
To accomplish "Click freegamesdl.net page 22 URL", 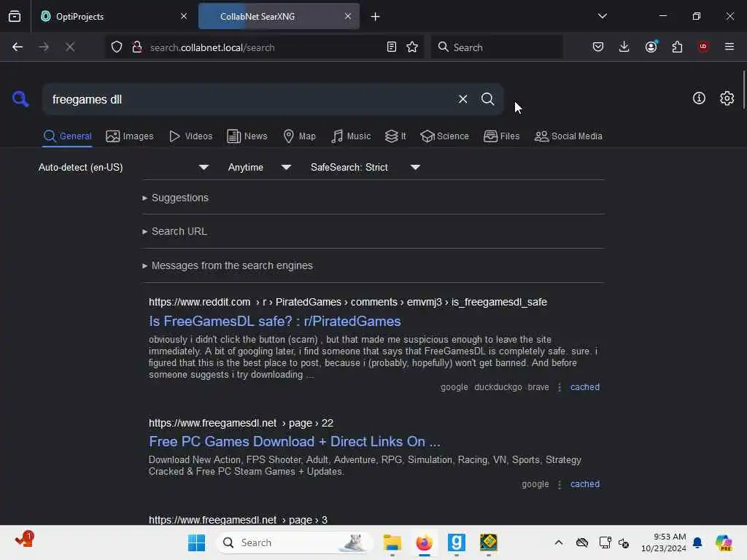I will [241, 423].
